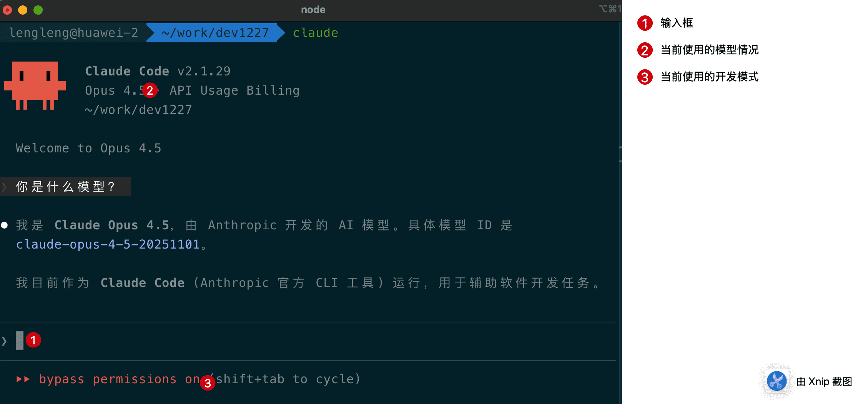Click red badge 3 on bypass permissions line

click(207, 384)
